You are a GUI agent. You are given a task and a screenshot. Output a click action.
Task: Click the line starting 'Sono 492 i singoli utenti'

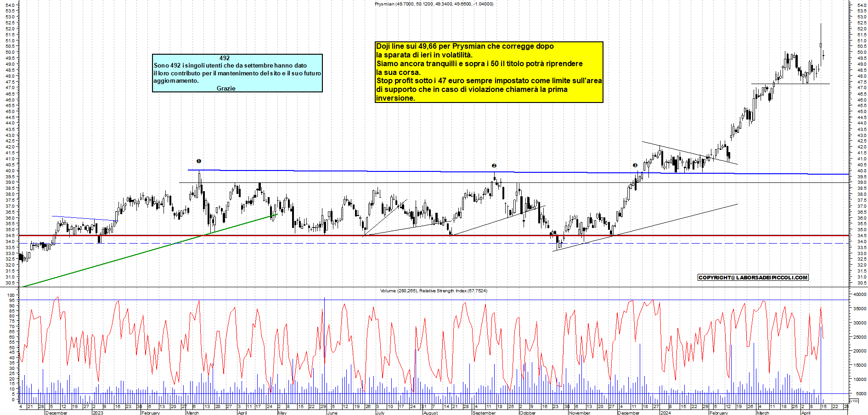pos(230,65)
